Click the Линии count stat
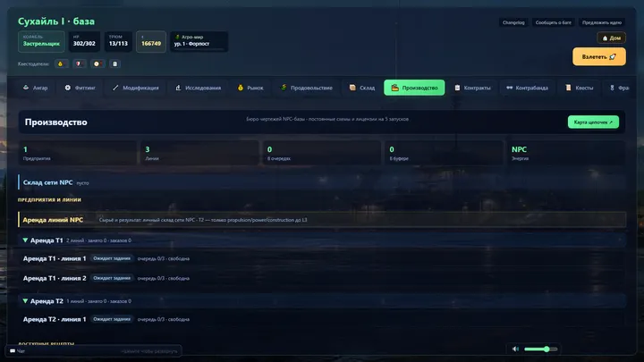The image size is (644, 362). click(x=199, y=153)
